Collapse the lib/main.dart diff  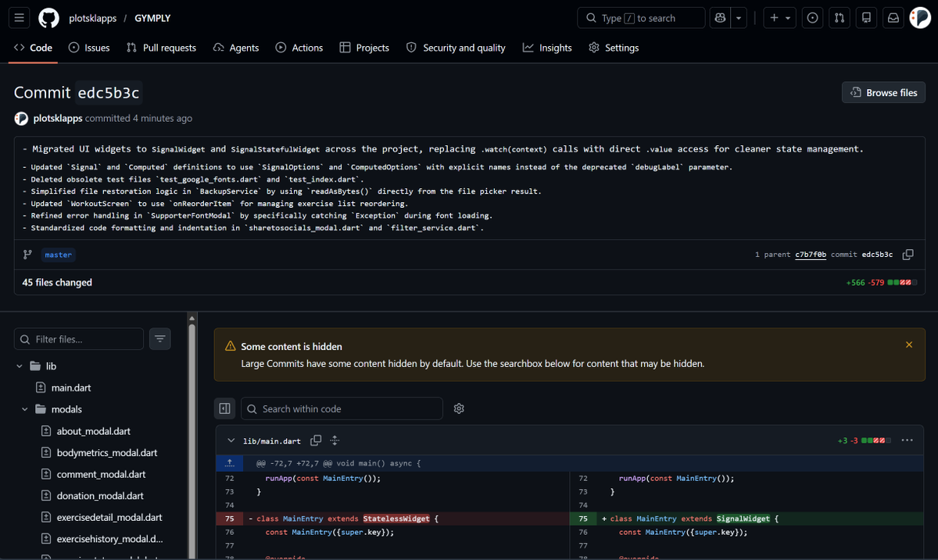click(231, 441)
